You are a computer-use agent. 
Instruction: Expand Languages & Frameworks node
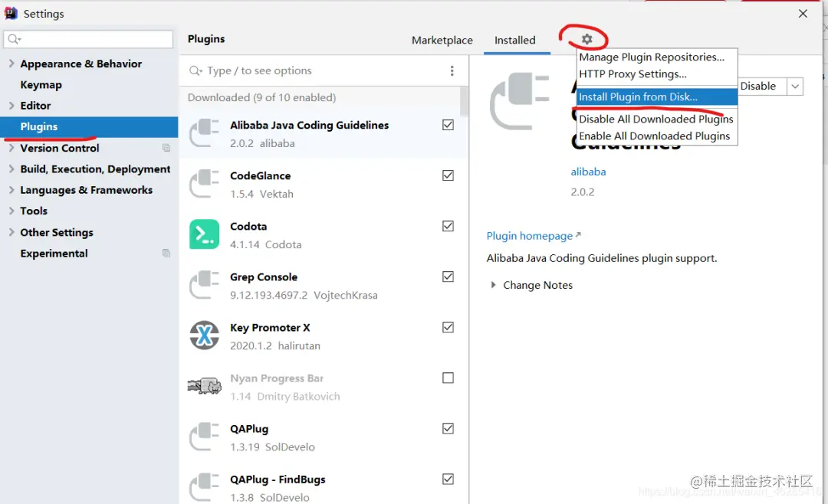click(x=11, y=190)
